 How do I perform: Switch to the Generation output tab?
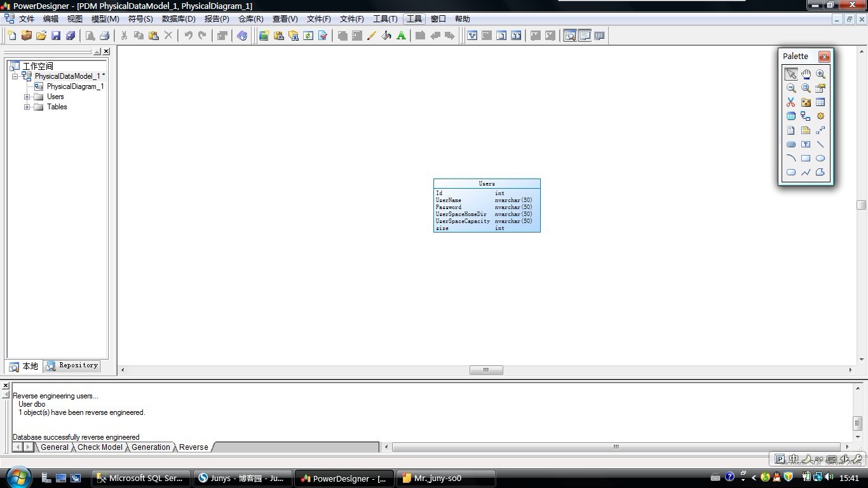coord(151,447)
